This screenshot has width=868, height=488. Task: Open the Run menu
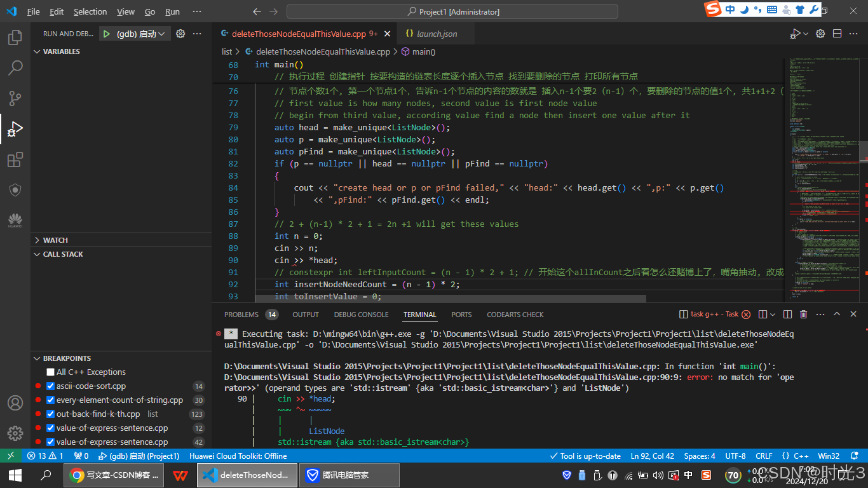(172, 11)
